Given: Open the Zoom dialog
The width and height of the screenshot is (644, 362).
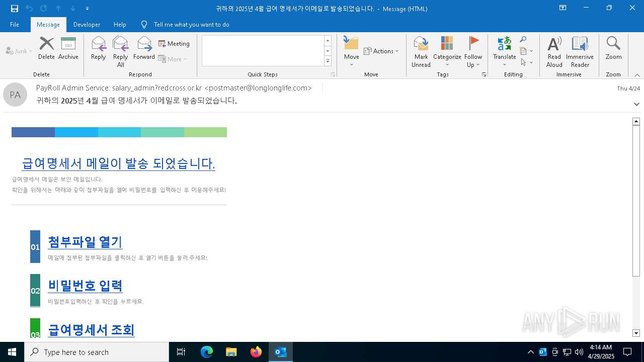Looking at the screenshot, I should (x=613, y=49).
